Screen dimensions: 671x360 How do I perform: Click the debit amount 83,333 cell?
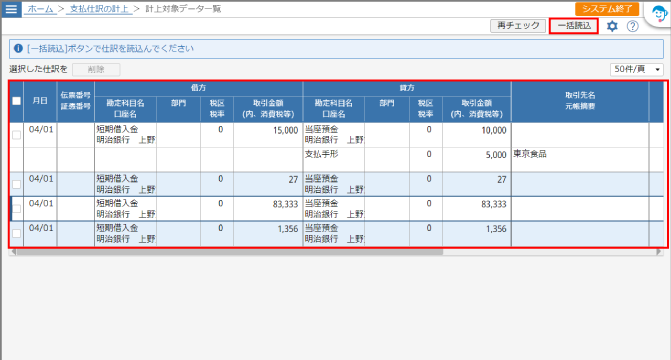tap(268, 209)
